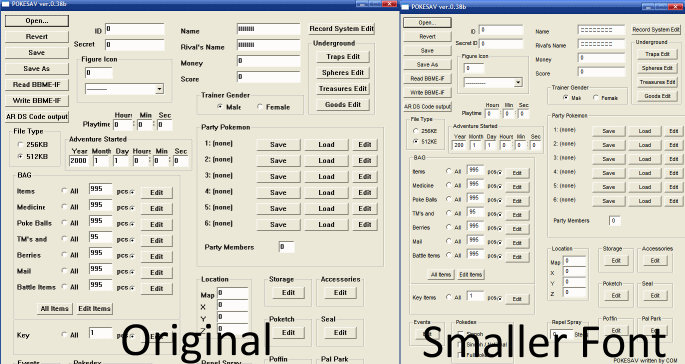Choose 256KB file type in Original window
Viewport: 685px width, 364px height.
coord(20,144)
